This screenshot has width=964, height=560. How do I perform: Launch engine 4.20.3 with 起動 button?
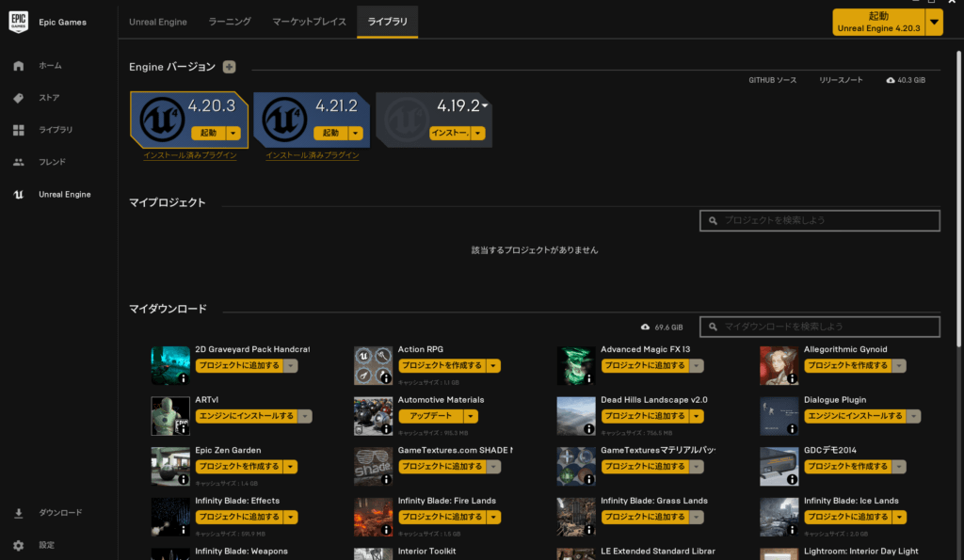[x=208, y=134]
